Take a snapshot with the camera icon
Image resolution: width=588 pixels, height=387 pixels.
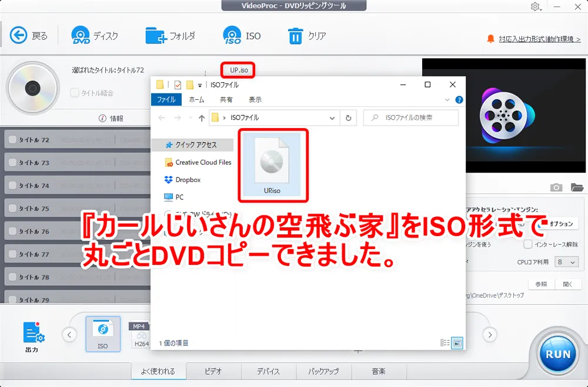pos(556,187)
